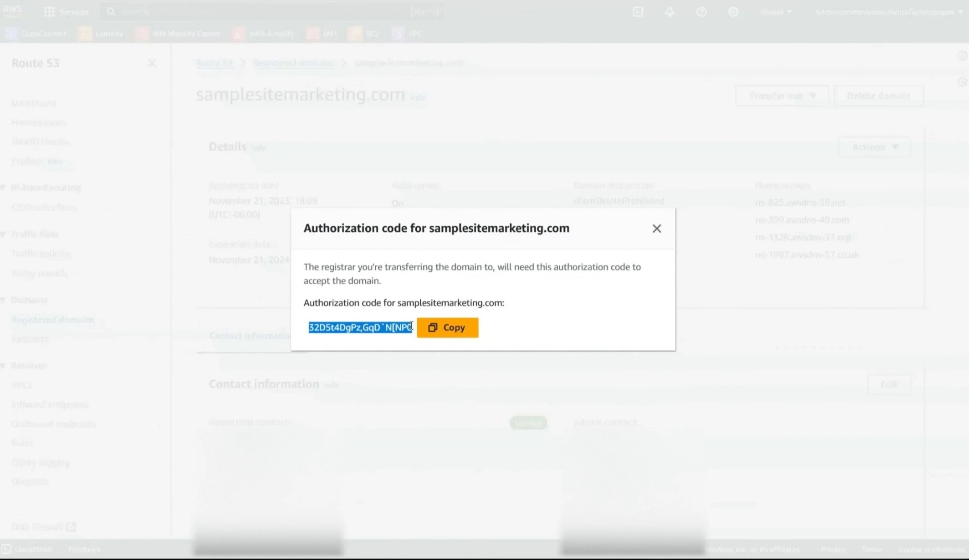Open the Services menu

(x=67, y=11)
